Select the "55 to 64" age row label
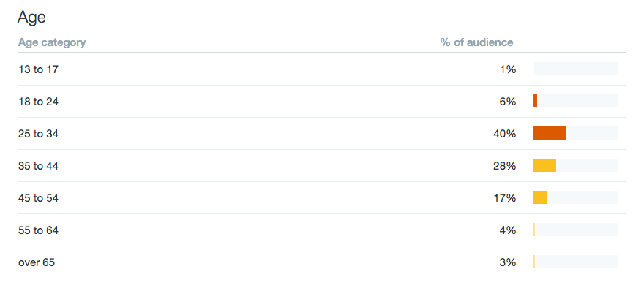 click(38, 230)
